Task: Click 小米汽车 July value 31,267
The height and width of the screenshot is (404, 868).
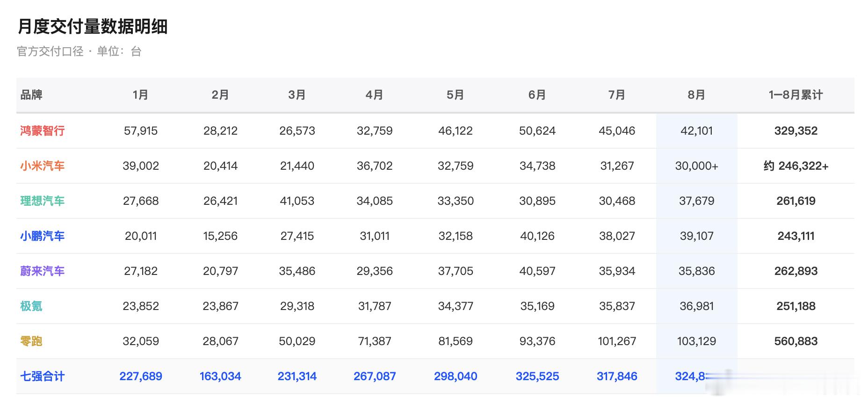Action: pyautogui.click(x=617, y=166)
